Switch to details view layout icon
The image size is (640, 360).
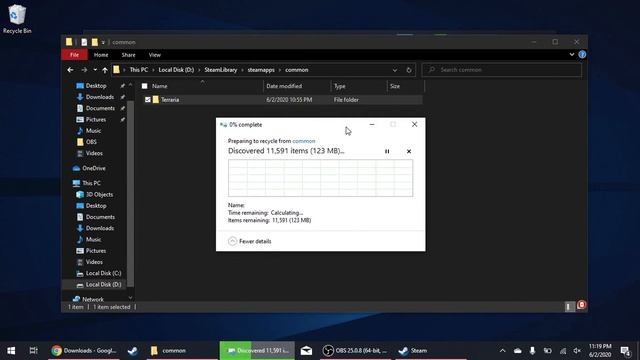click(569, 307)
